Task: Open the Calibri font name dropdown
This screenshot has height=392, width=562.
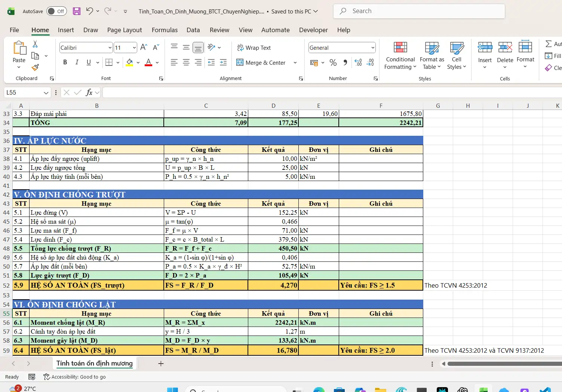Action: coord(110,48)
